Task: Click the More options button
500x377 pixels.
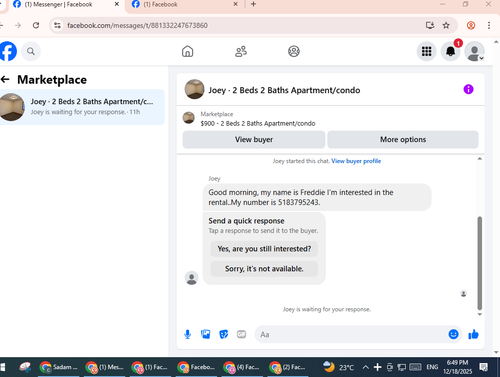Action: pos(403,139)
